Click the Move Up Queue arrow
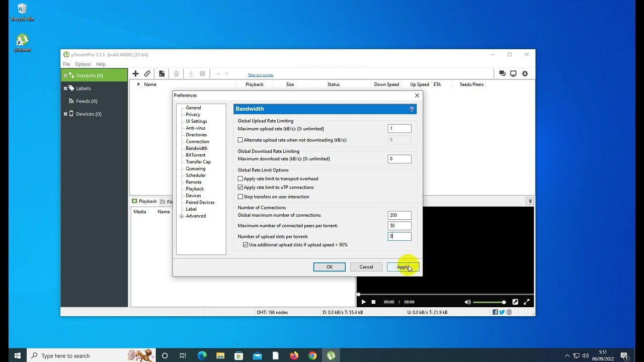The height and width of the screenshot is (362, 644). [x=218, y=73]
